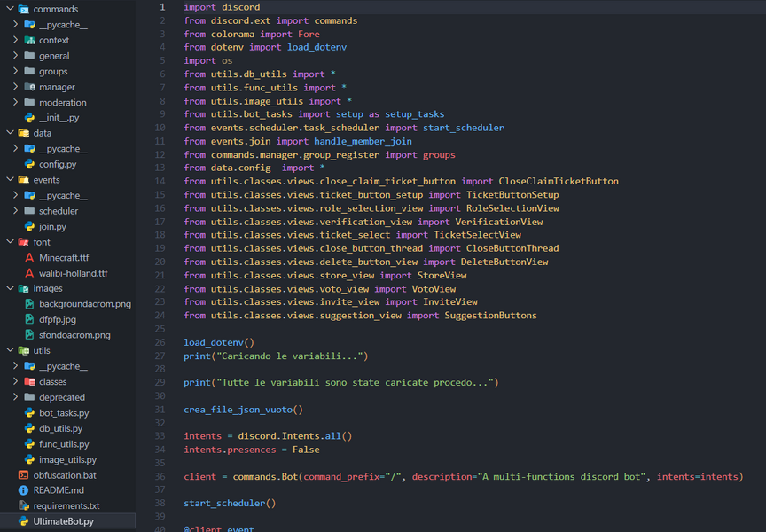Click line number 14 in the gutter

160,181
